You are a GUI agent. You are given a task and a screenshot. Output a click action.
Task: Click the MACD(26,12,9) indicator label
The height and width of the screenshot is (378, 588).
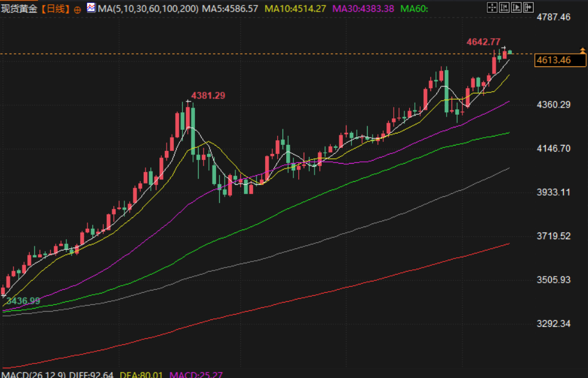click(x=33, y=374)
